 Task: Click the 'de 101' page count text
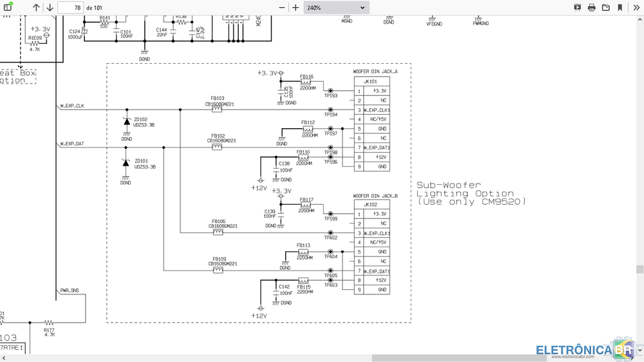pyautogui.click(x=94, y=8)
